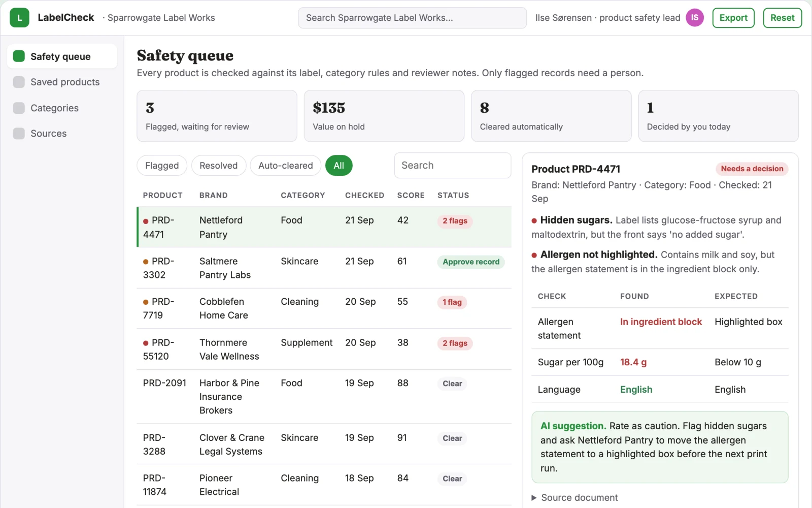Select the Auto-cleared filter
This screenshot has height=508, width=812.
point(286,166)
